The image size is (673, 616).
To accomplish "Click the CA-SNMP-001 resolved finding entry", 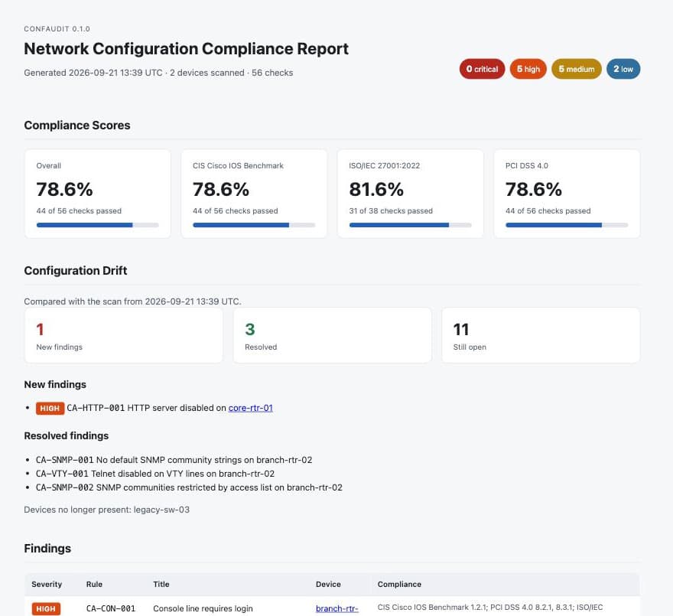I will click(x=174, y=460).
